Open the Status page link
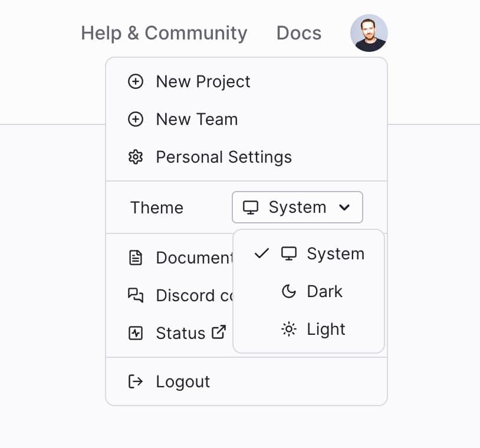The height and width of the screenshot is (448, 480). (x=180, y=332)
